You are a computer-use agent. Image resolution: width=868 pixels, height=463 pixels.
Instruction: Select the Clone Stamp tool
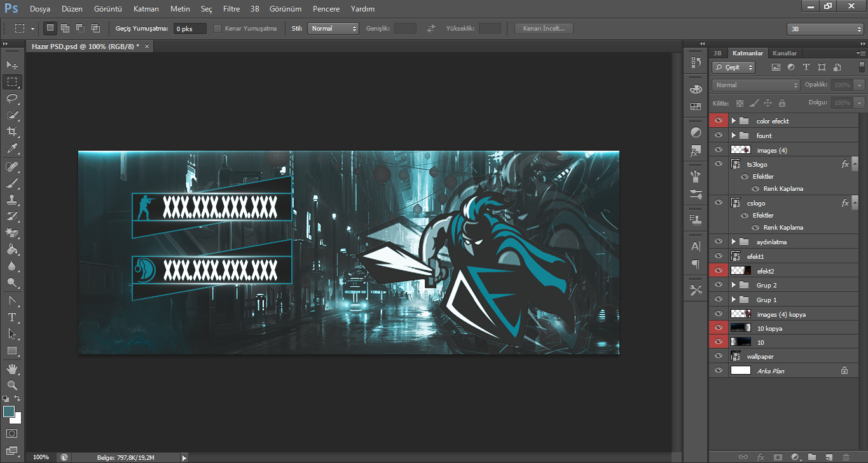12,199
